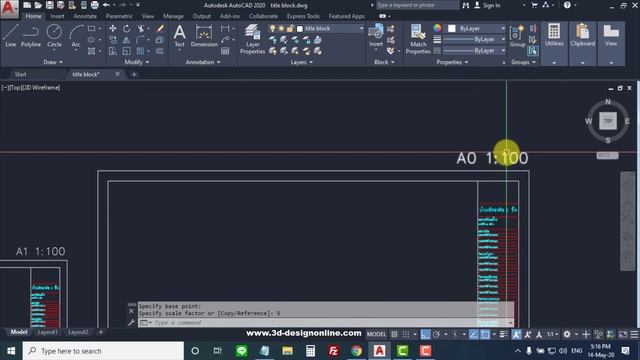This screenshot has height=360, width=640.
Task: Toggle object snap in status bar
Action: click(x=485, y=334)
